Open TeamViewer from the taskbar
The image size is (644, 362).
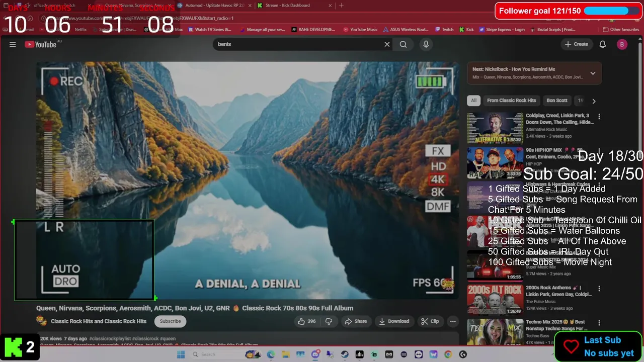[x=419, y=354]
